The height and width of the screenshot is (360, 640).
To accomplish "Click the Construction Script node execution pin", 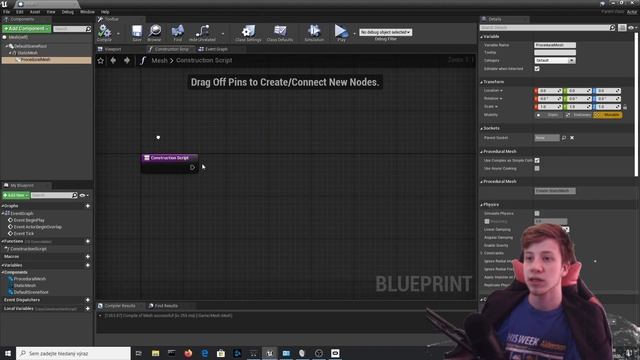I will click(192, 167).
